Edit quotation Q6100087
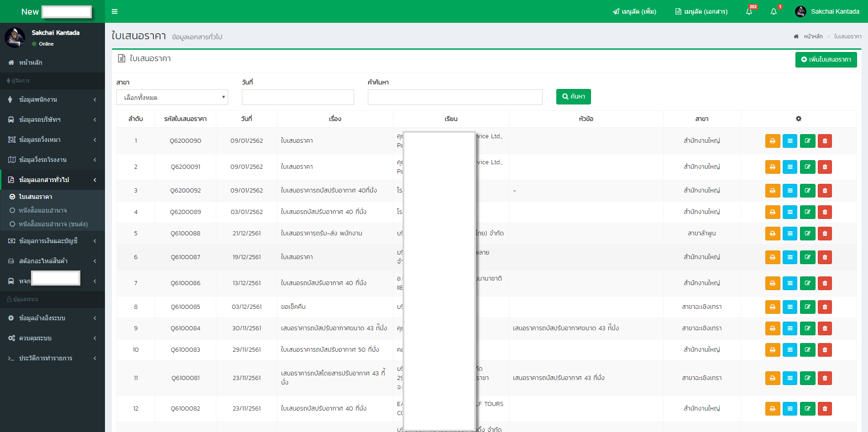Viewport: 868px width, 432px height. pyautogui.click(x=807, y=257)
